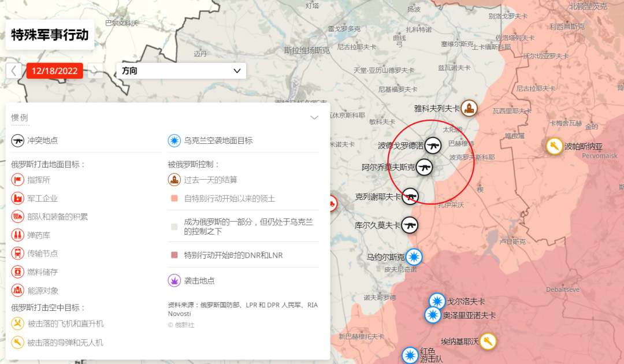The width and height of the screenshot is (624, 364).
Task: Click the 库尔久莫夫卡 conflict marker
Action: pos(410,225)
